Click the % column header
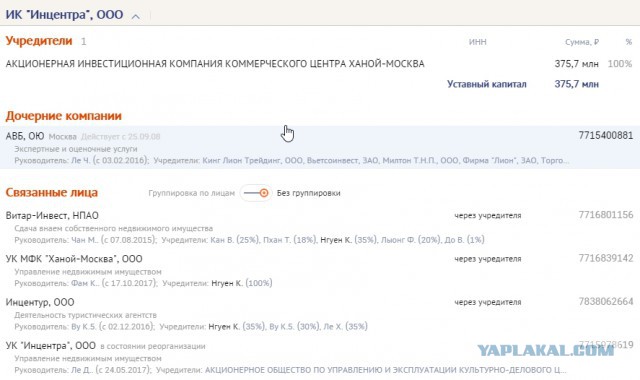 point(629,42)
